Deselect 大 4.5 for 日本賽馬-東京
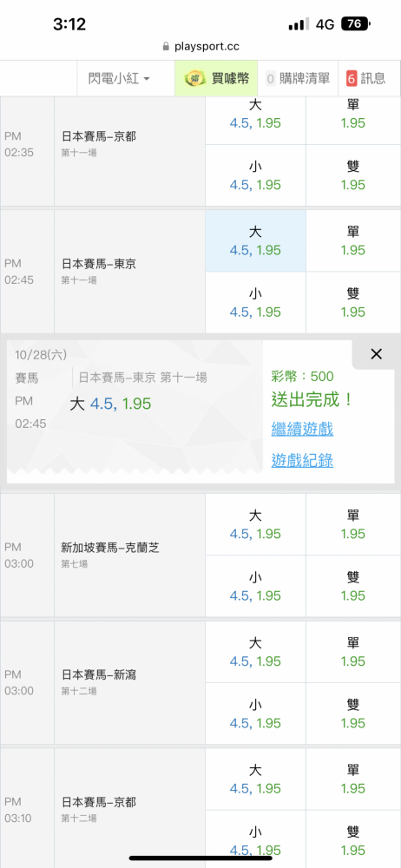Screen dimensions: 401x868 click(255, 240)
